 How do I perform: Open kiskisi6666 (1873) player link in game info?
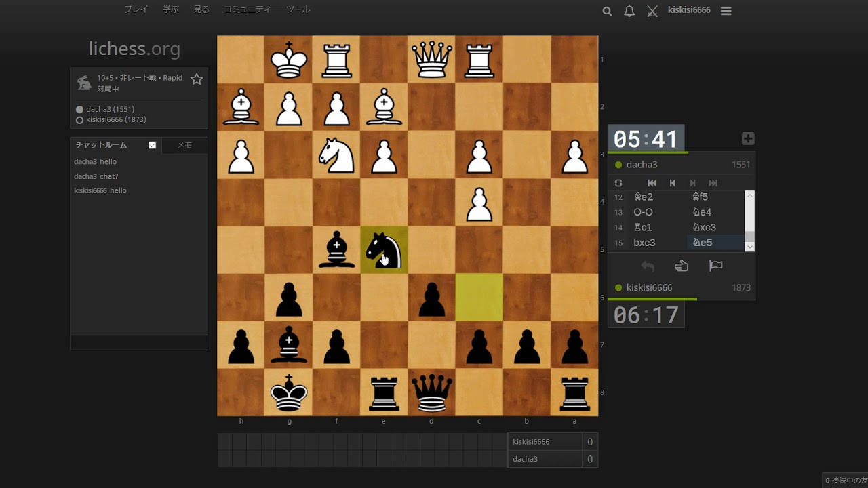(116, 120)
